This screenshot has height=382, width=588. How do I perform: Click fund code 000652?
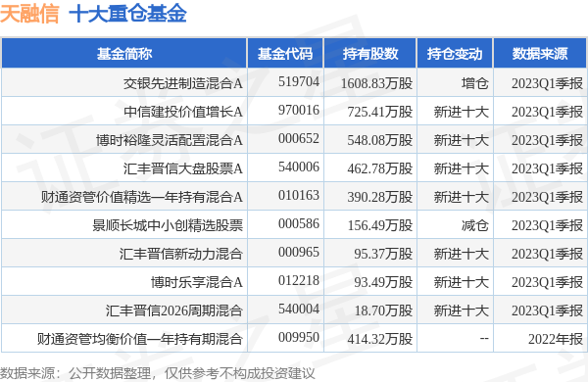299,139
